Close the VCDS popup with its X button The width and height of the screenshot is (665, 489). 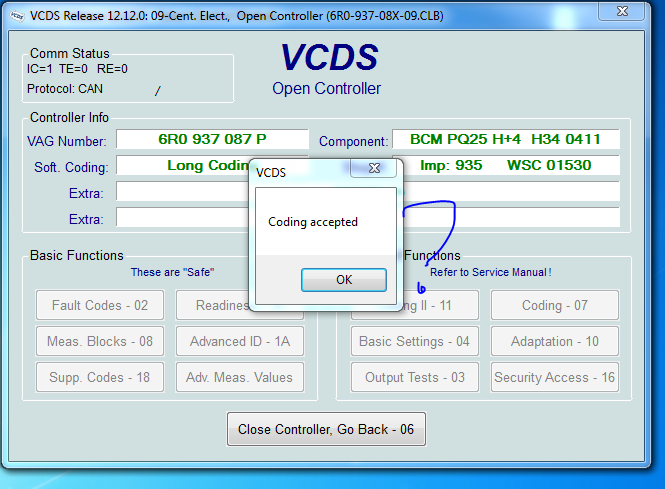click(x=373, y=169)
